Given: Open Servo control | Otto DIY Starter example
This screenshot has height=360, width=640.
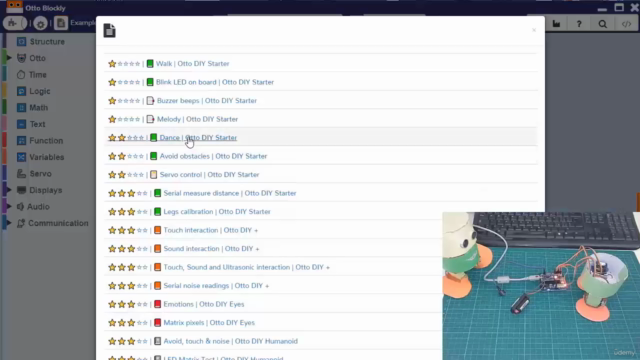Looking at the screenshot, I should pos(209,175).
